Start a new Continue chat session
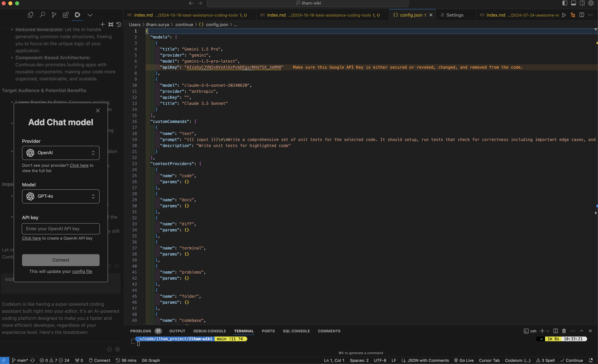Viewport: 598px width, 364px height. coord(102,24)
